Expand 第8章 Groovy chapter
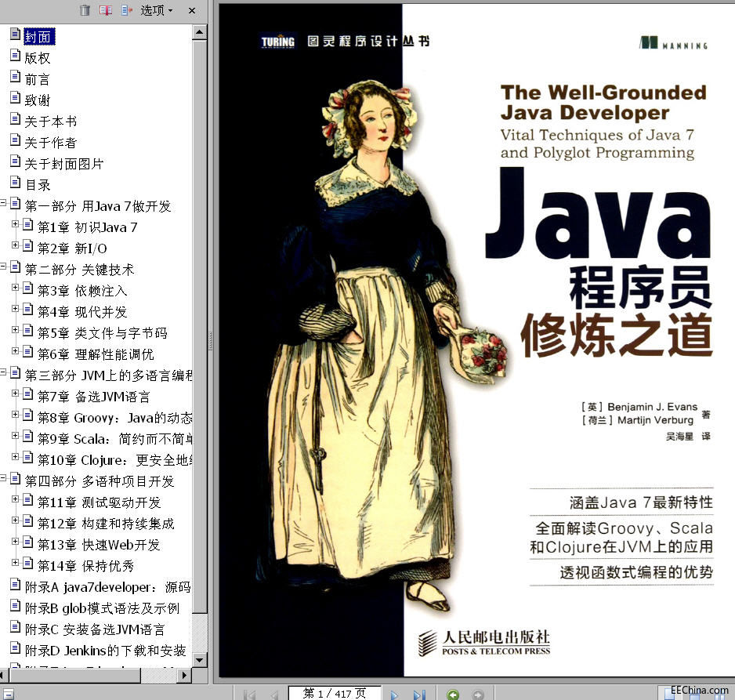The height and width of the screenshot is (700, 735). (16, 415)
